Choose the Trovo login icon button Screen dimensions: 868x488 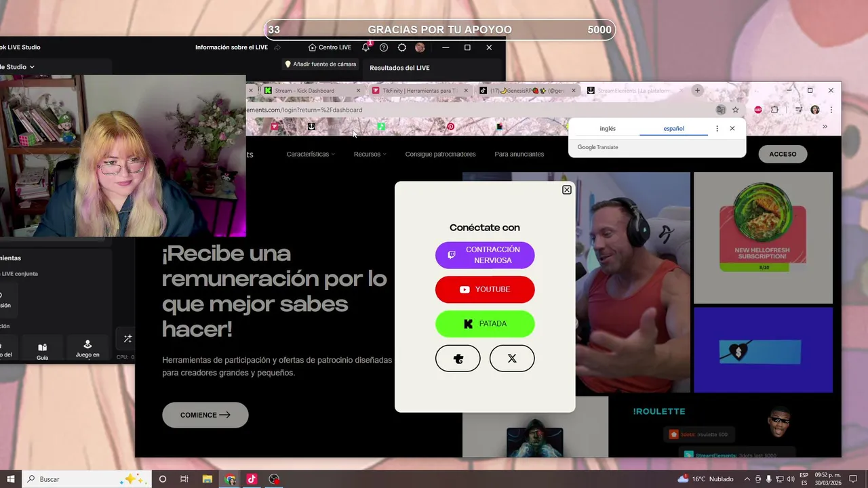point(458,359)
